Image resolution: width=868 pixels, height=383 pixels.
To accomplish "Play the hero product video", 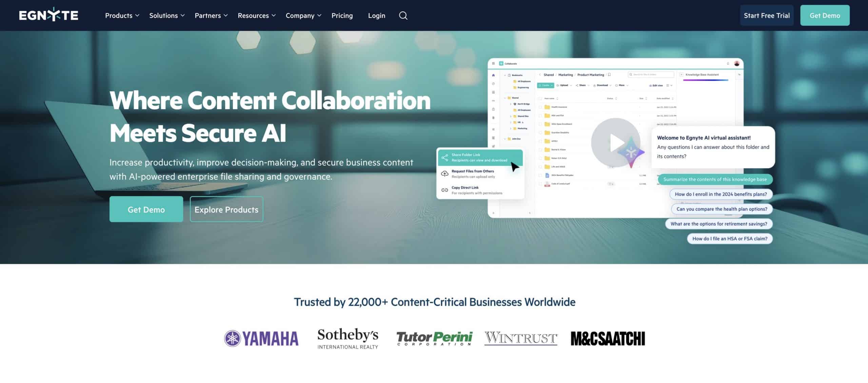I will (x=615, y=142).
